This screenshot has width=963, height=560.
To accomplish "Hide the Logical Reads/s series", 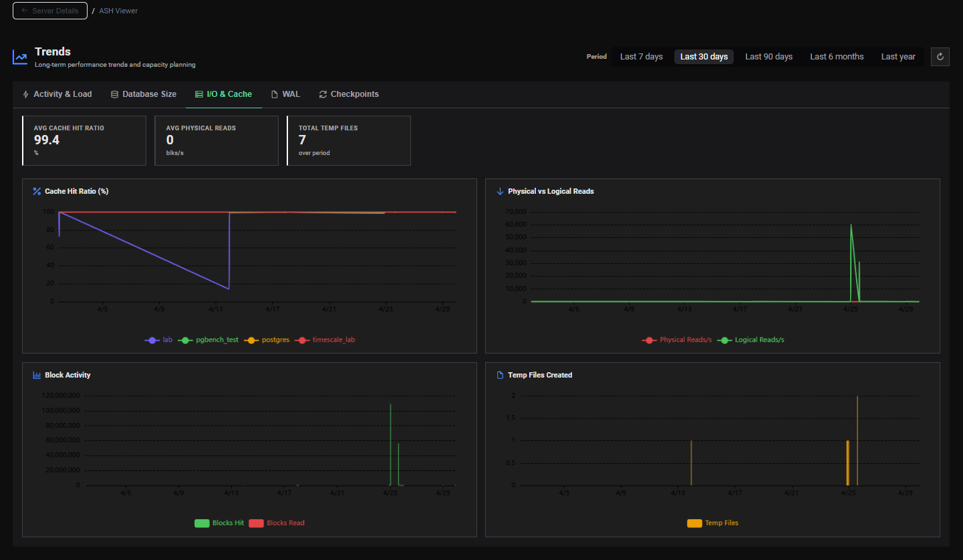I will coord(750,339).
